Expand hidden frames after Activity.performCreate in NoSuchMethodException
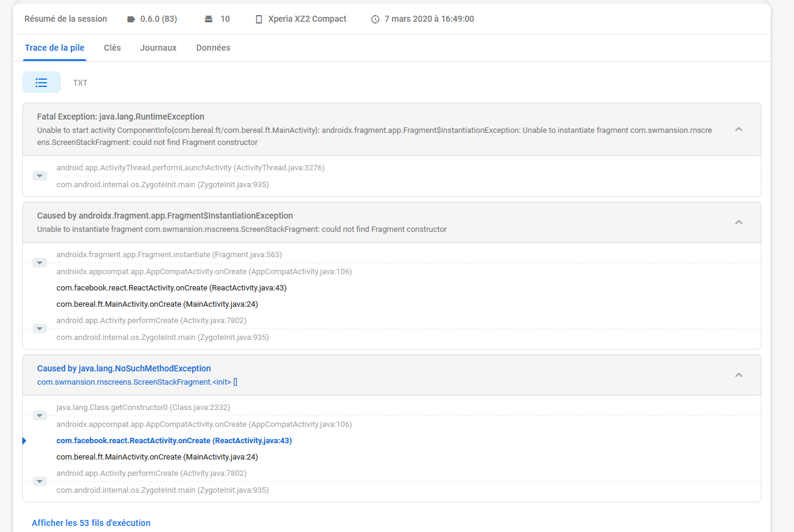794x532 pixels. coord(40,481)
